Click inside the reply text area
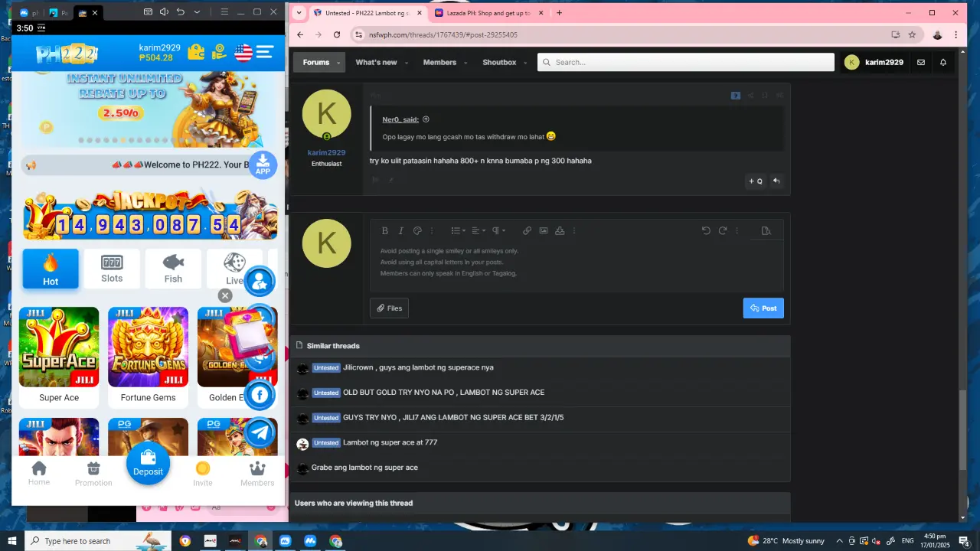The width and height of the screenshot is (980, 551). pos(577,266)
